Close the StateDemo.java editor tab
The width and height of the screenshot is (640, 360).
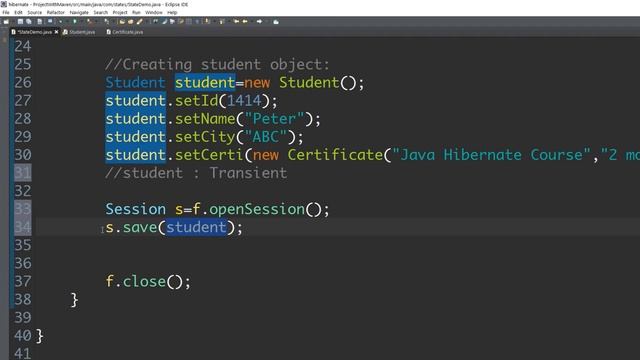[x=56, y=32]
